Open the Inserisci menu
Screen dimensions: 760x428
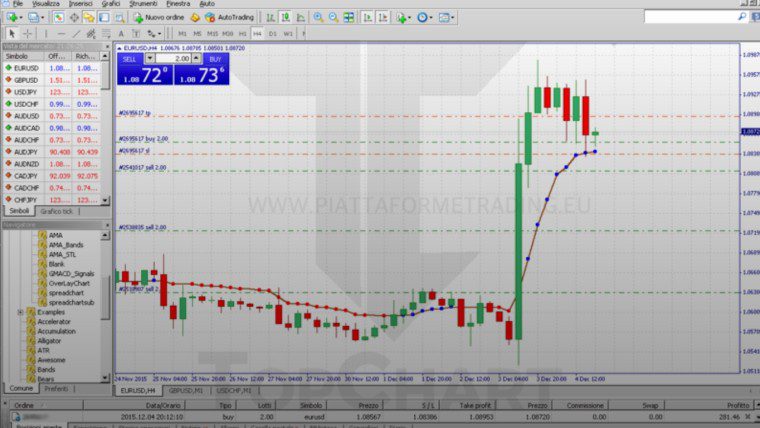81,3
